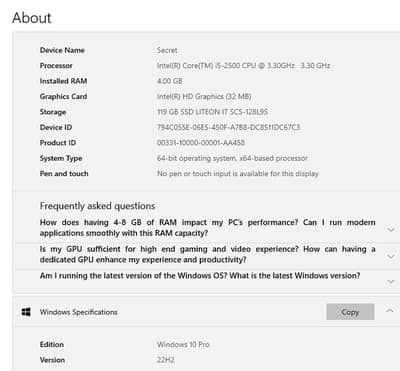Click the 'Graphics Card' label
Viewport: 400px width, 371px height.
pyautogui.click(x=63, y=96)
